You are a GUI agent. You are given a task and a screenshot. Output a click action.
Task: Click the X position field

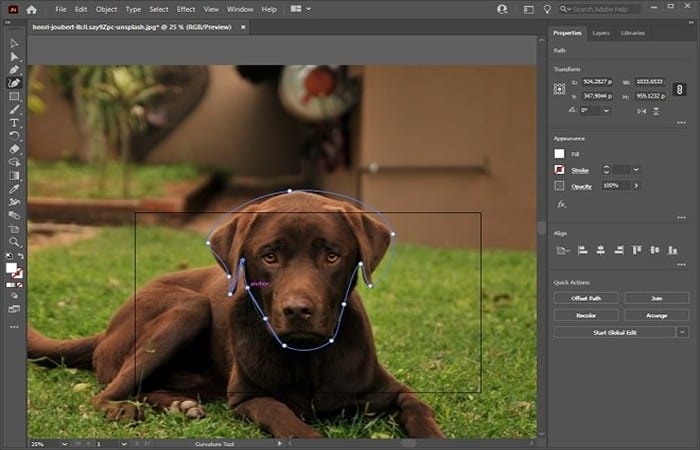point(598,82)
